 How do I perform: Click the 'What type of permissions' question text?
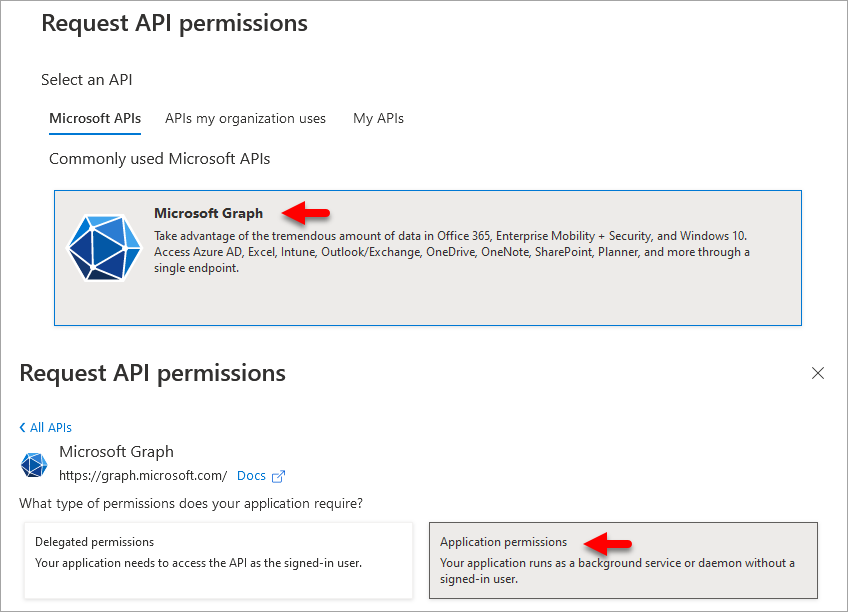191,503
